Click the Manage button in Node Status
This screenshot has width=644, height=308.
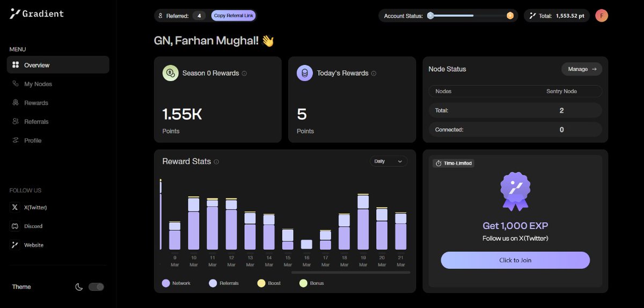[582, 69]
